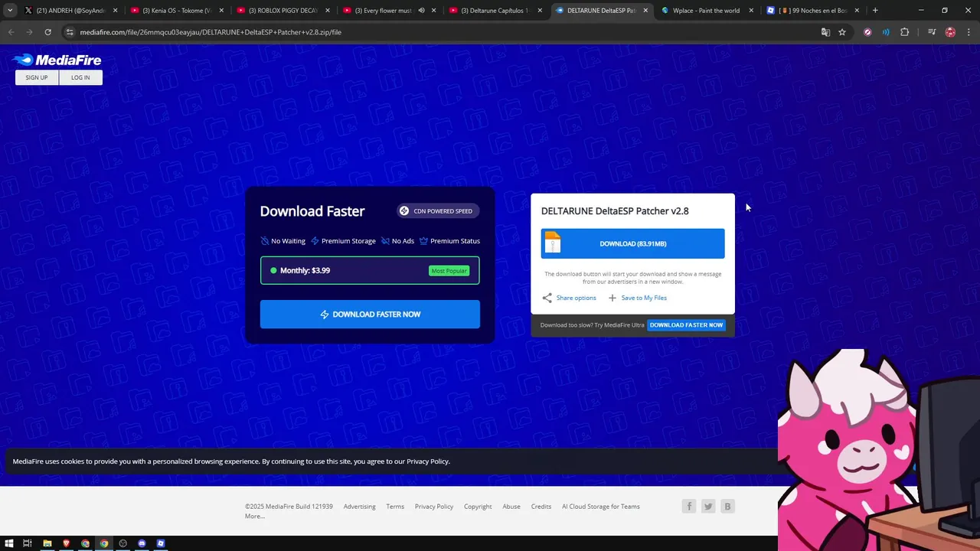Open a new browser tab with plus

(x=875, y=11)
